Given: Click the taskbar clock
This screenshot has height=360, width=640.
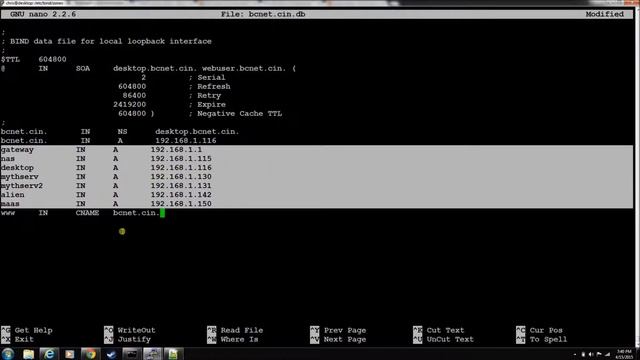Looking at the screenshot, I should (624, 354).
